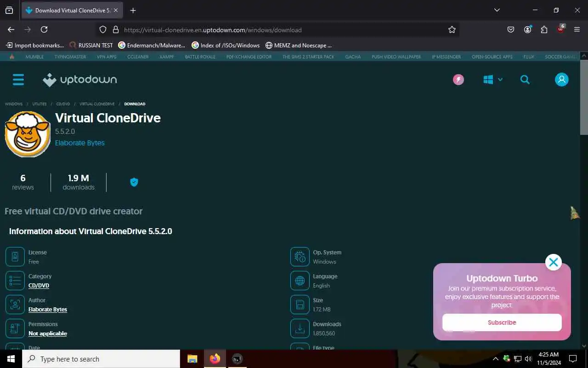This screenshot has height=368, width=588.
Task: Open the pink Turbo lightning icon
Action: pos(458,80)
